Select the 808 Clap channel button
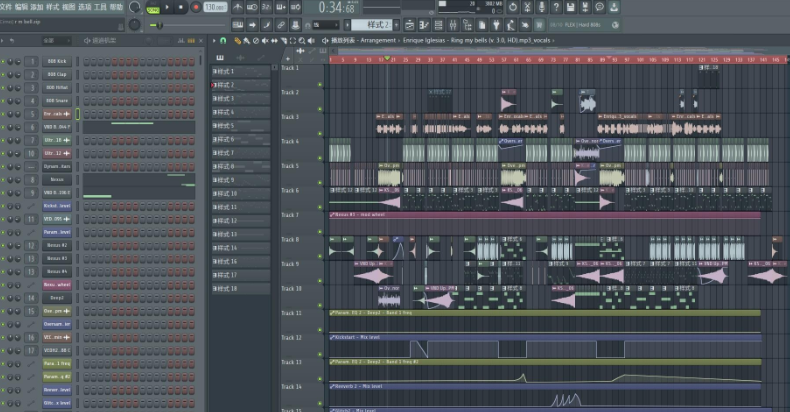This screenshot has width=790, height=412. pyautogui.click(x=56, y=74)
